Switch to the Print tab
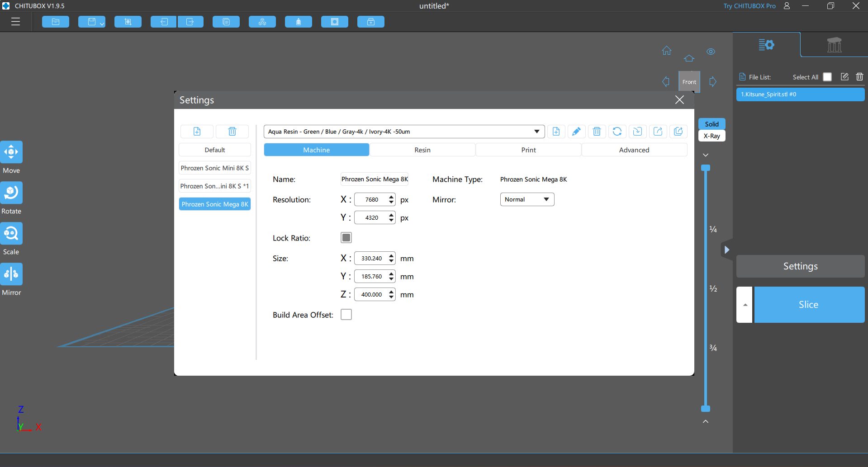This screenshot has height=467, width=868. click(x=528, y=150)
